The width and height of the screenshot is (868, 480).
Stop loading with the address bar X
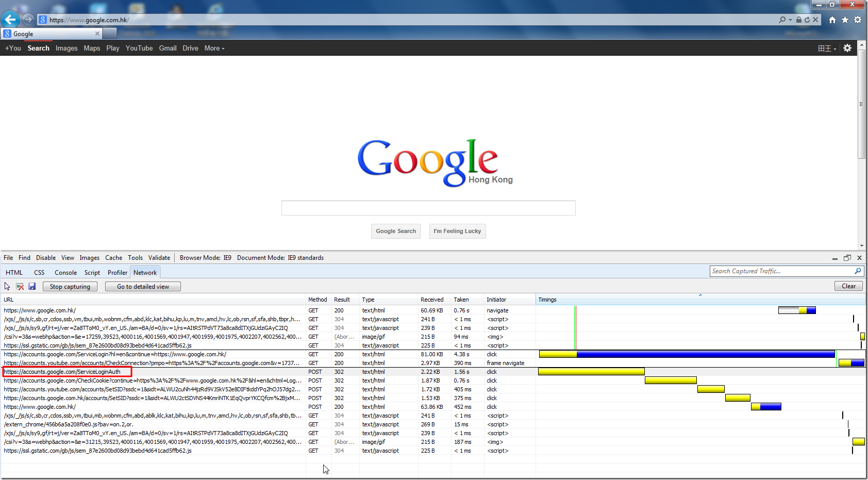815,20
